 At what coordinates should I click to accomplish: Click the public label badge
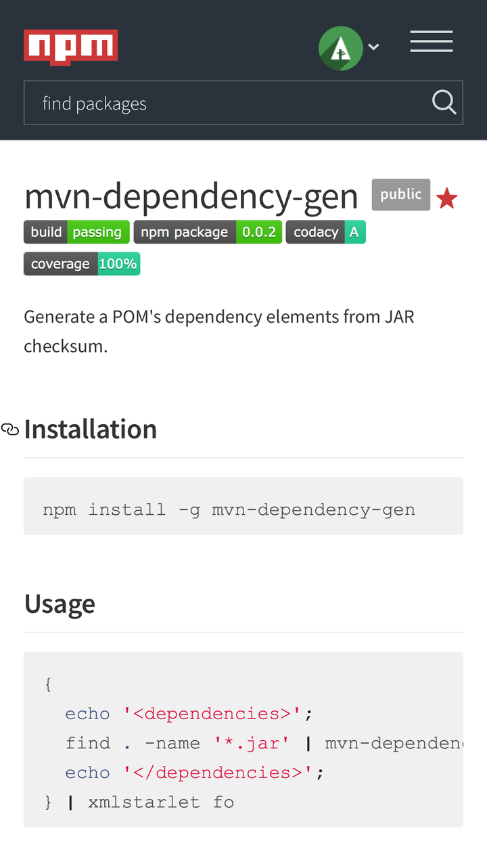tap(401, 195)
